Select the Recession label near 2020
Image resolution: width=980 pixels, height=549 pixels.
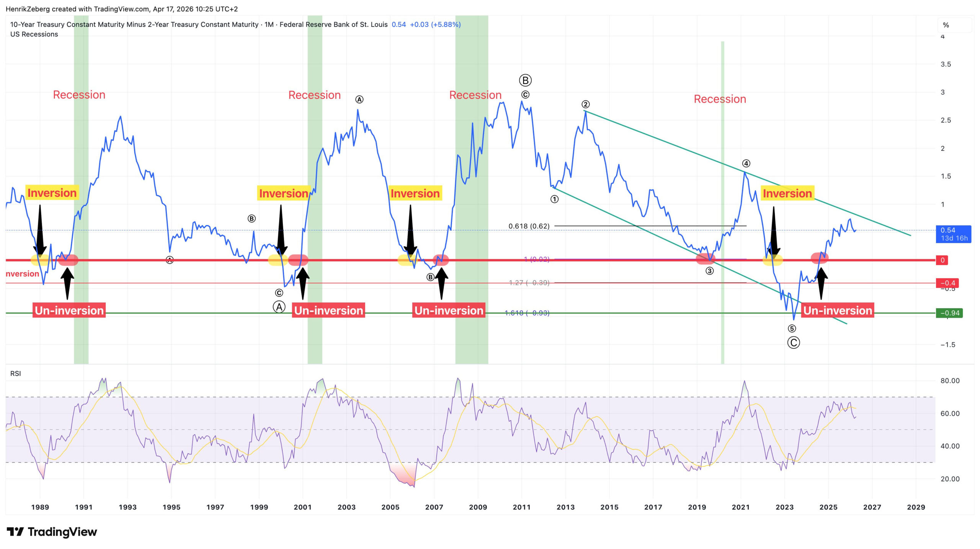tap(720, 99)
